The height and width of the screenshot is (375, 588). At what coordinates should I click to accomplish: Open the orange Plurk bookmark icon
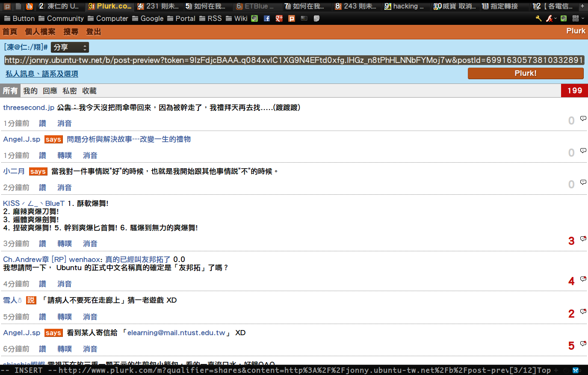(292, 18)
